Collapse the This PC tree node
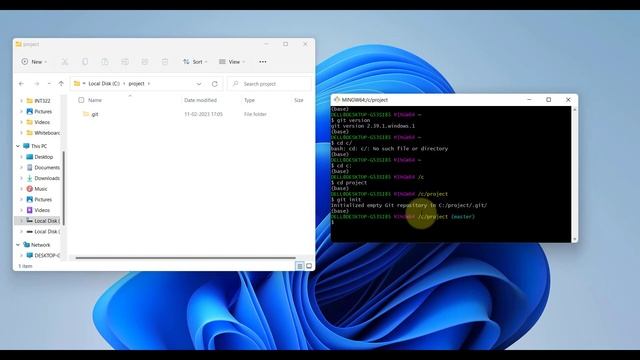The height and width of the screenshot is (360, 640). 18,146
